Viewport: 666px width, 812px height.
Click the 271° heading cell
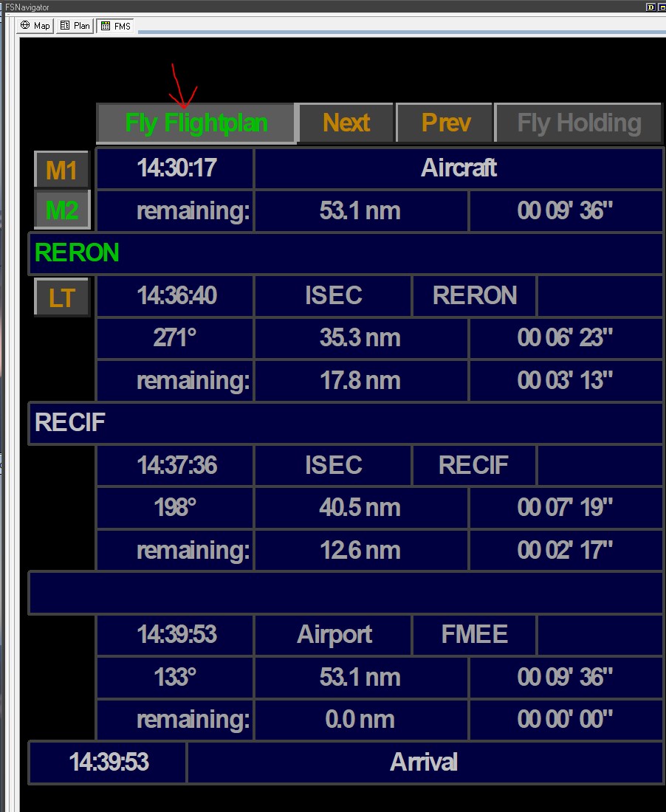pos(176,338)
